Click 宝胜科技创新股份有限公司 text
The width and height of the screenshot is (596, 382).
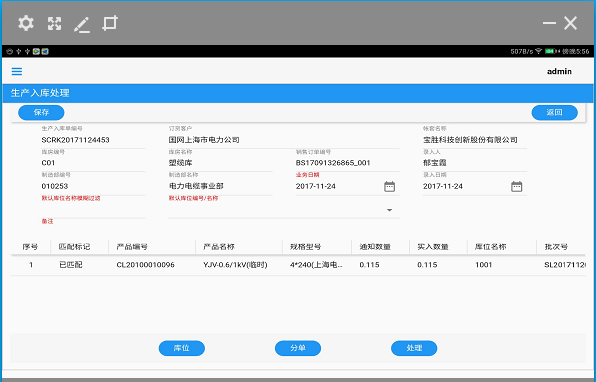(x=470, y=140)
